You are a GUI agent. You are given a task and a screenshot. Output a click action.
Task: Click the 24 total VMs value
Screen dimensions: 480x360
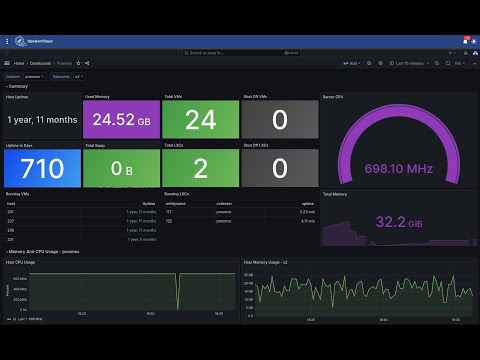[201, 120]
